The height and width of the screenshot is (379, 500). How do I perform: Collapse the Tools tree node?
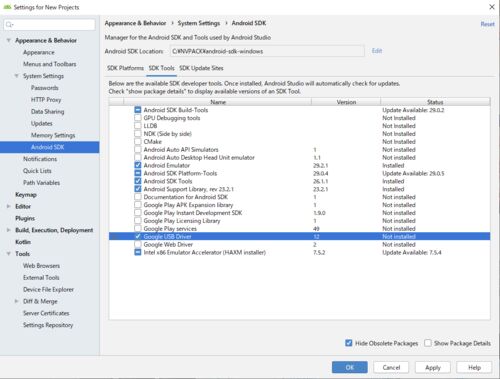(9, 254)
